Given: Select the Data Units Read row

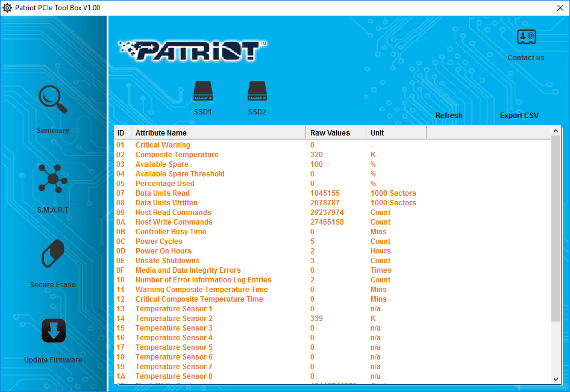Looking at the screenshot, I should point(332,193).
